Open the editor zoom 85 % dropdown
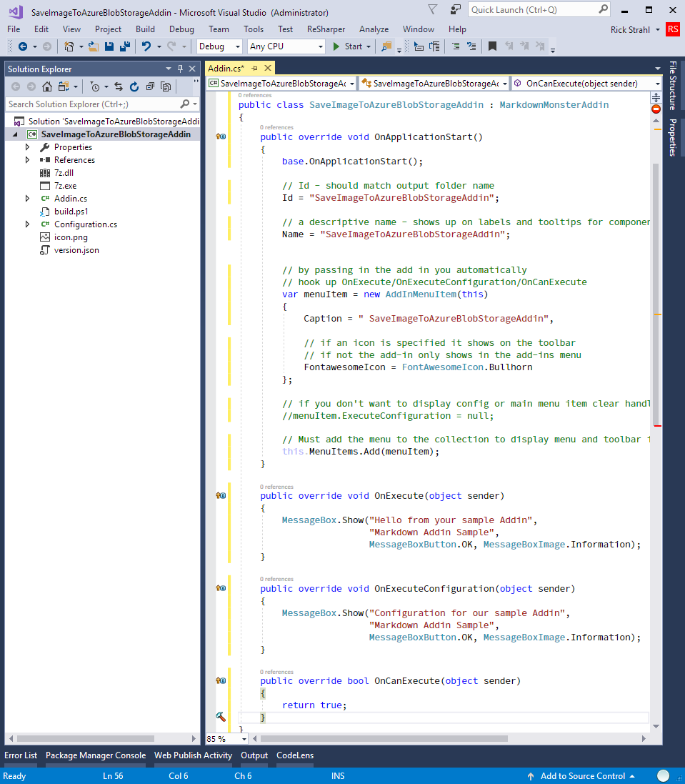The image size is (685, 784). click(x=227, y=738)
